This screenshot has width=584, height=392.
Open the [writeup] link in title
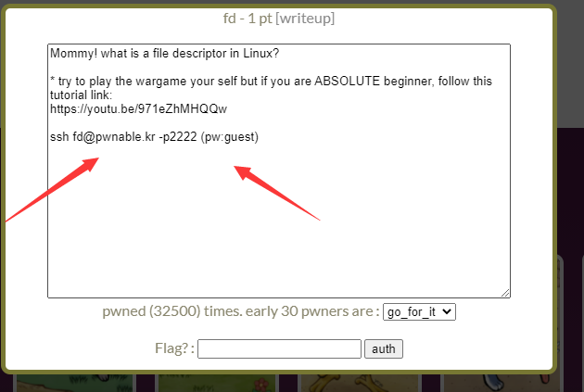coord(305,19)
